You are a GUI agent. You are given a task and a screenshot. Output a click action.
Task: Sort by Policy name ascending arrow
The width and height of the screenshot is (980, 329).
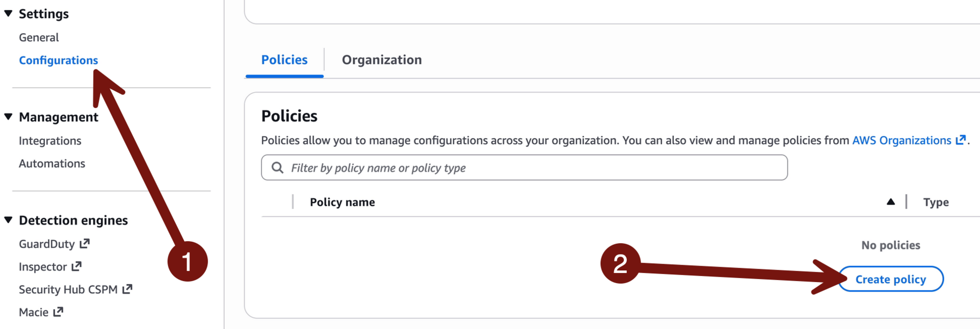click(x=891, y=202)
